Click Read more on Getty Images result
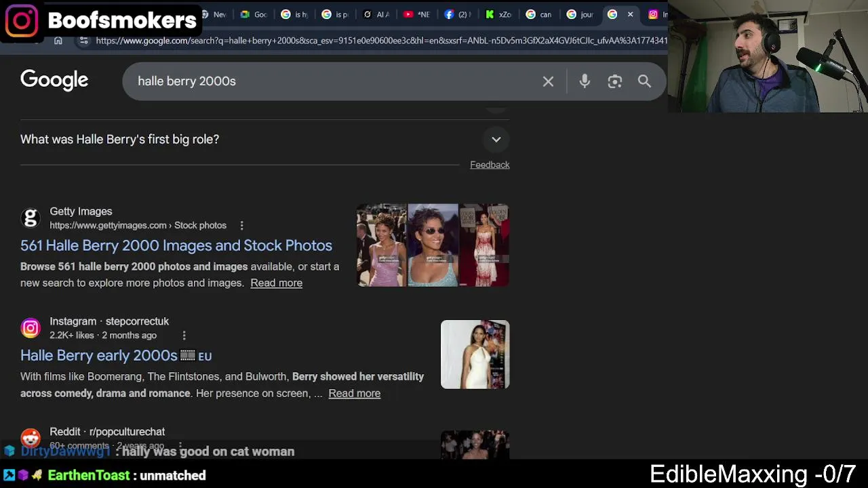Image resolution: width=868 pixels, height=488 pixels. point(276,283)
